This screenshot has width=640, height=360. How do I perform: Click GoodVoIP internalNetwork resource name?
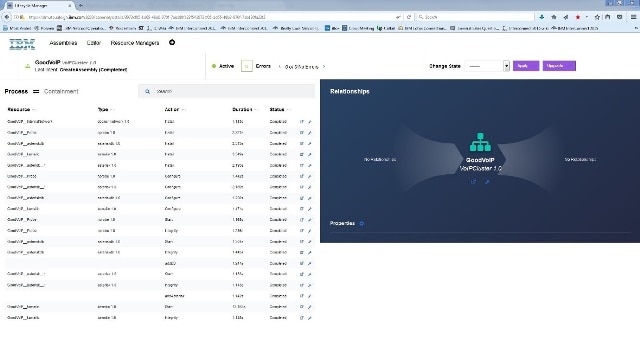29,122
